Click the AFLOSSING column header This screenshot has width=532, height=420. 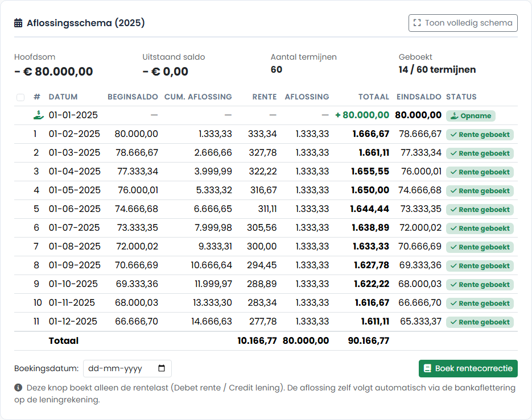pyautogui.click(x=307, y=97)
